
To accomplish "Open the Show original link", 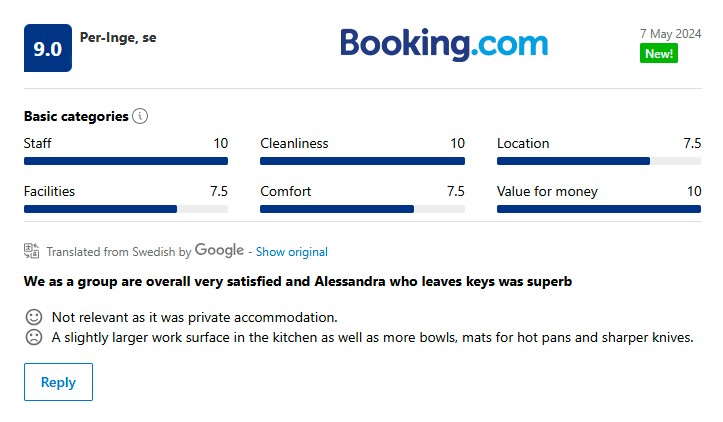I will click(292, 252).
